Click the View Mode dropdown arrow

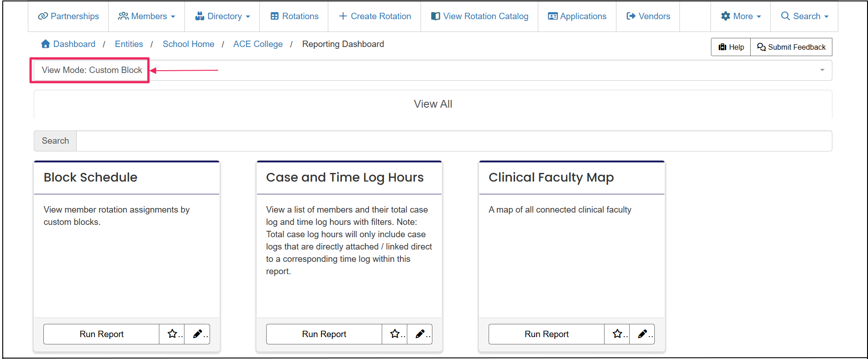[x=822, y=70]
